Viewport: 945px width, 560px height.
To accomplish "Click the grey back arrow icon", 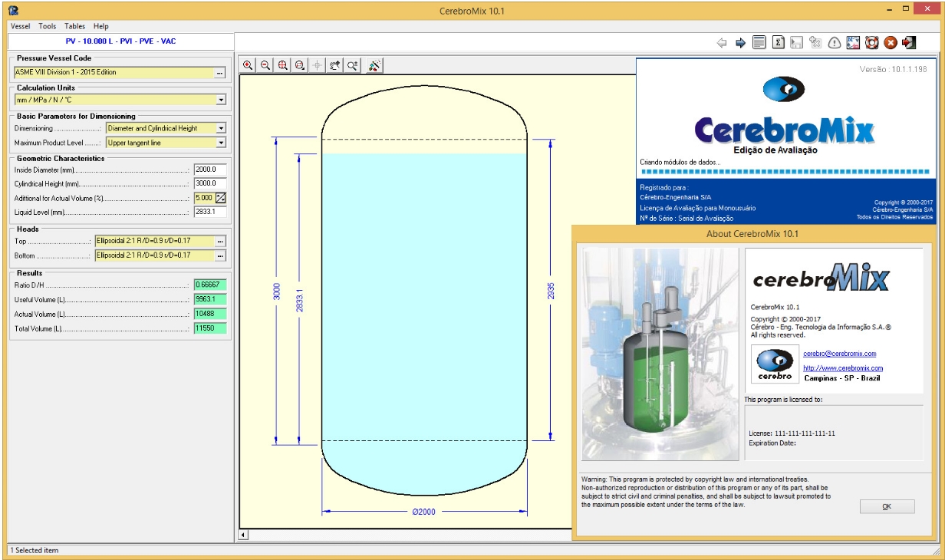I will pyautogui.click(x=722, y=43).
